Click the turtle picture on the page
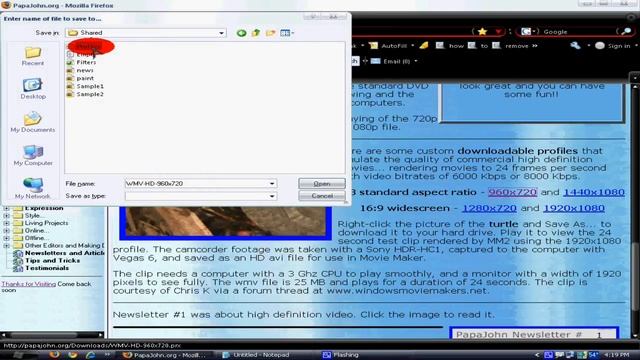Image resolution: width=640 pixels, height=360 pixels. click(x=225, y=222)
